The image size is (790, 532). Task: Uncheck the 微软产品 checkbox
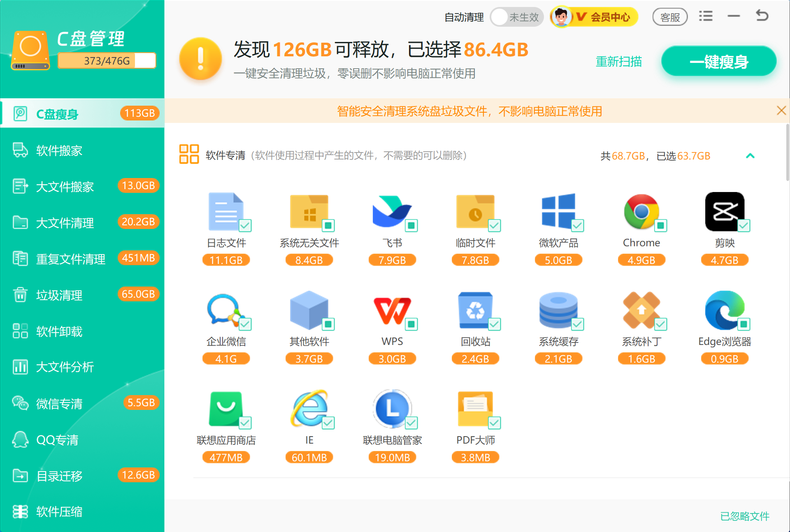(x=578, y=225)
